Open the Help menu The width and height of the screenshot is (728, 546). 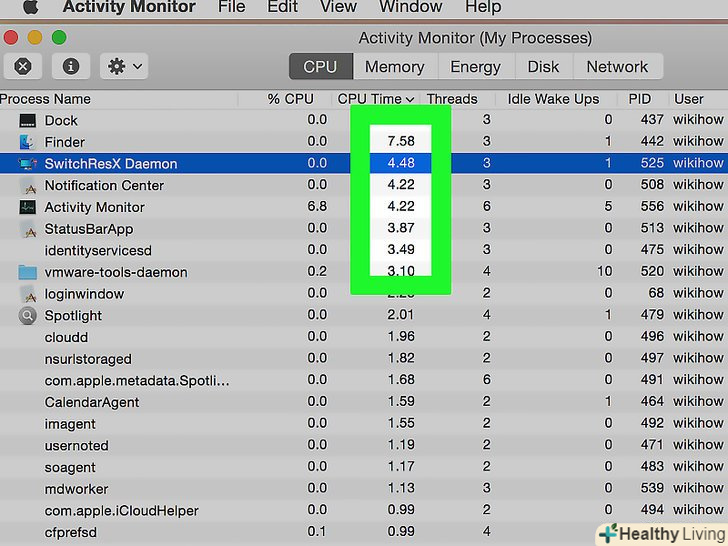click(x=483, y=6)
